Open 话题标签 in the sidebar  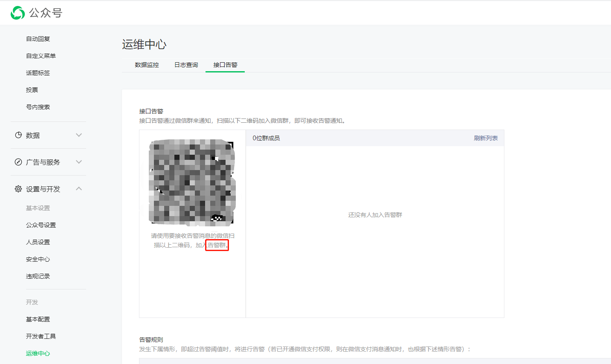(x=38, y=73)
